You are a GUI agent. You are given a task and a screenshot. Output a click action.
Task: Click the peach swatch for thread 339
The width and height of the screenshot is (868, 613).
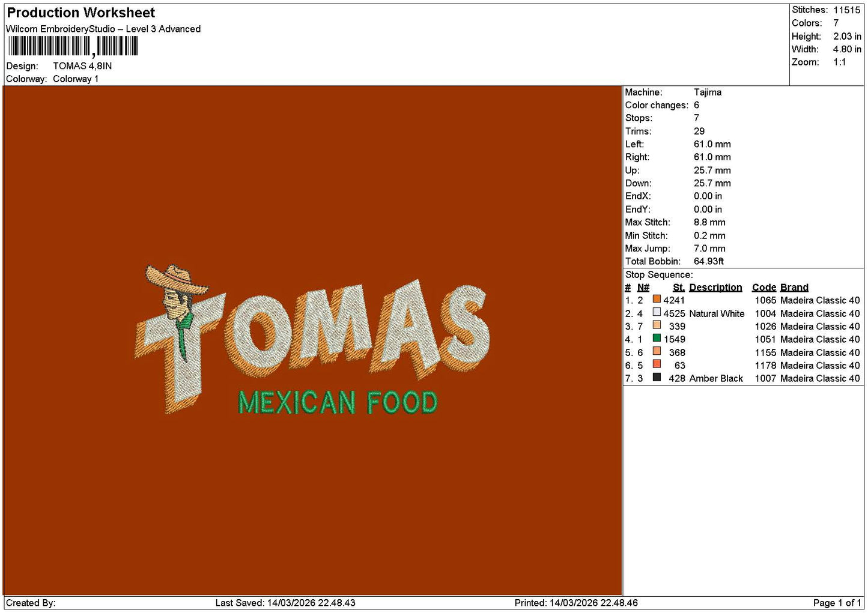click(x=657, y=325)
